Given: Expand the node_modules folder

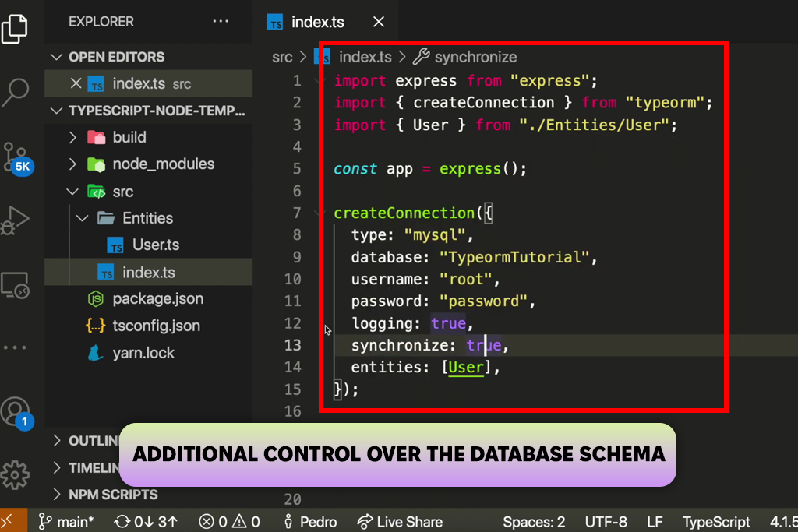Looking at the screenshot, I should point(162,164).
